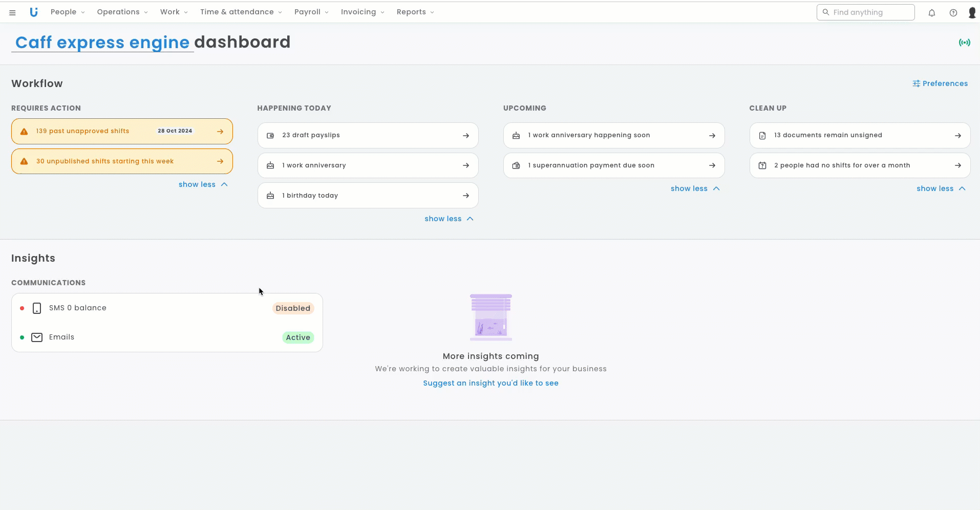This screenshot has height=510, width=980.
Task: Collapse Happening Today with show less
Action: [x=449, y=219]
